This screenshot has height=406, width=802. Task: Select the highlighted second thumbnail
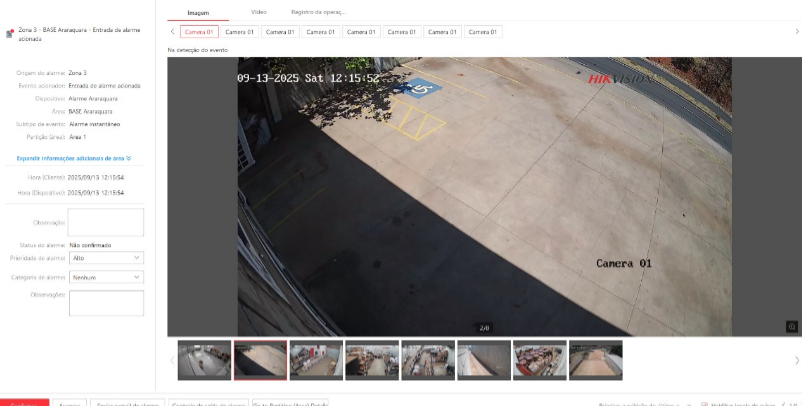(260, 360)
